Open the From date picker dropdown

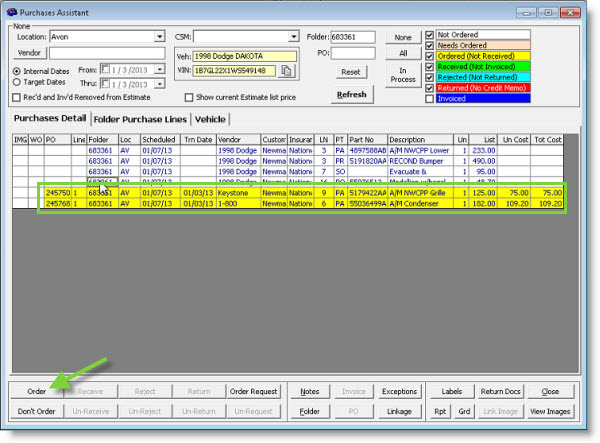click(x=160, y=70)
